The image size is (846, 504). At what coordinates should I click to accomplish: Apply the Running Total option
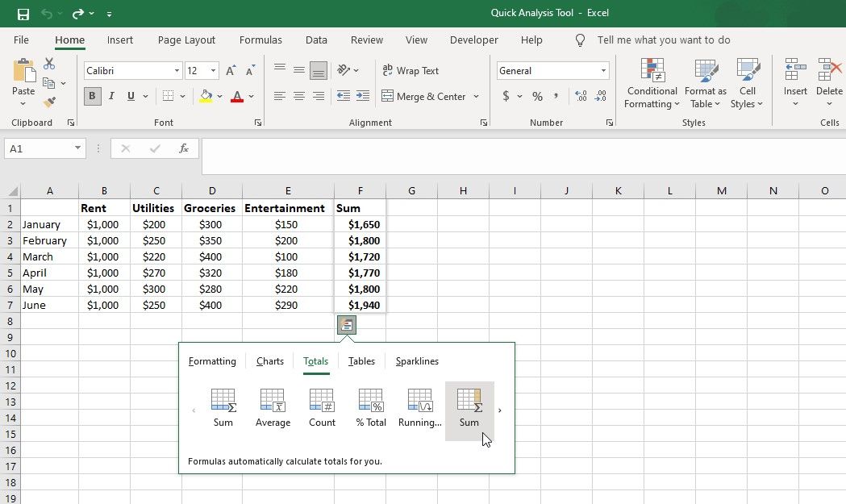point(419,406)
